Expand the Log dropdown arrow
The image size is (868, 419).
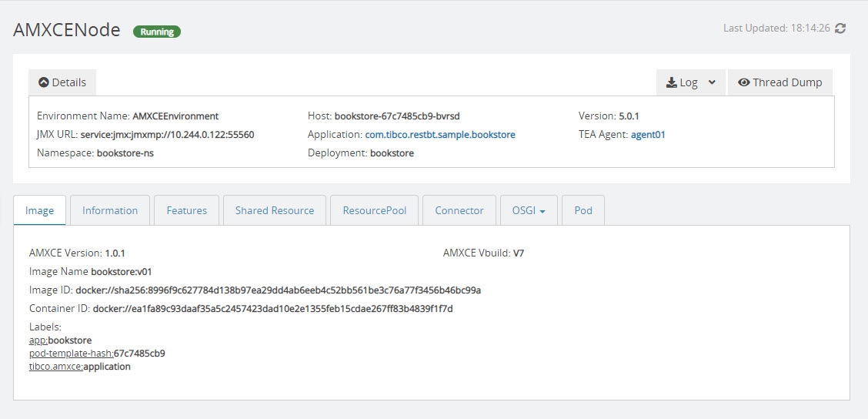click(x=712, y=82)
